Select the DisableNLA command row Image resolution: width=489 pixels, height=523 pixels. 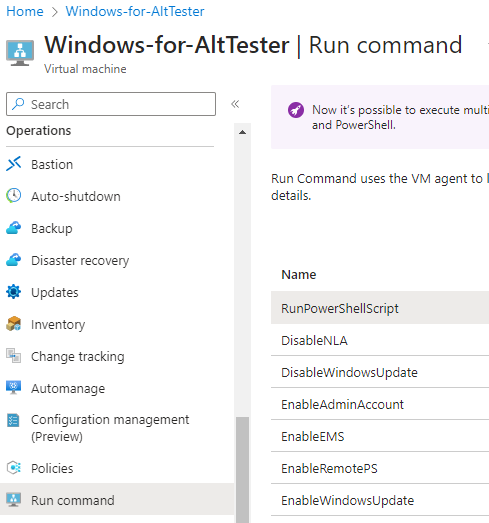pyautogui.click(x=380, y=340)
